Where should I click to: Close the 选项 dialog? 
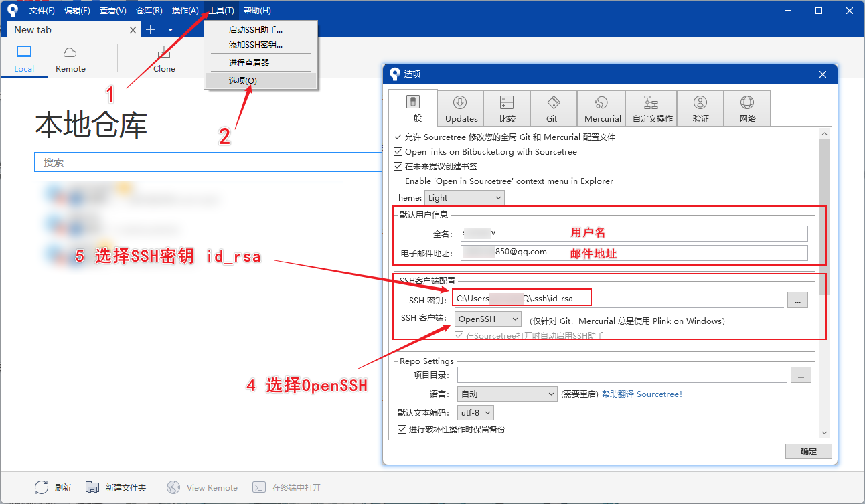[823, 74]
